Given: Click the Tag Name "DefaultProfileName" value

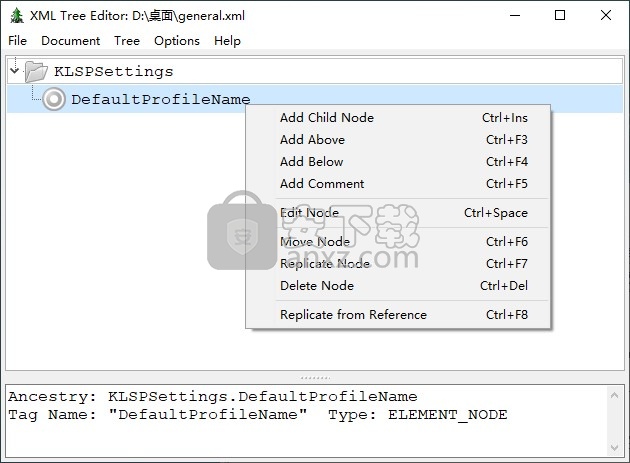Looking at the screenshot, I should [x=208, y=414].
